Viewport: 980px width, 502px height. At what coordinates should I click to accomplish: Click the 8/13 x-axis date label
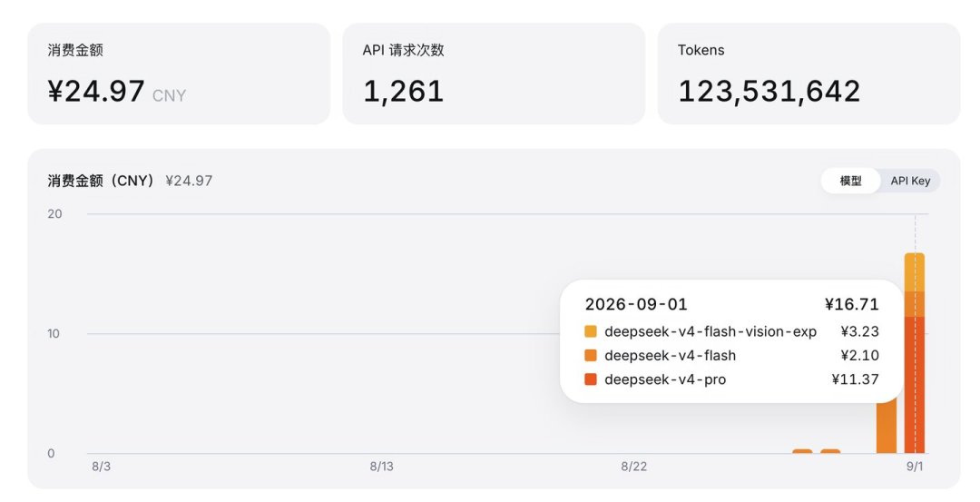(x=381, y=467)
